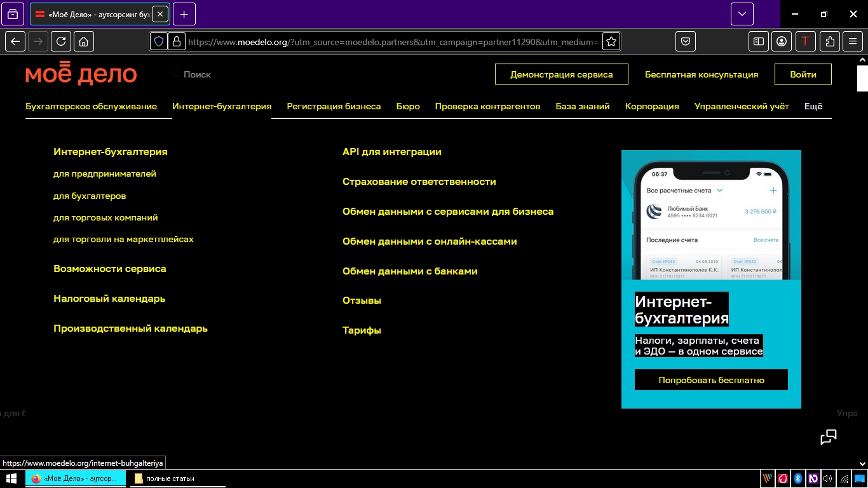Select для торговых компаний link
868x488 pixels.
[105, 217]
